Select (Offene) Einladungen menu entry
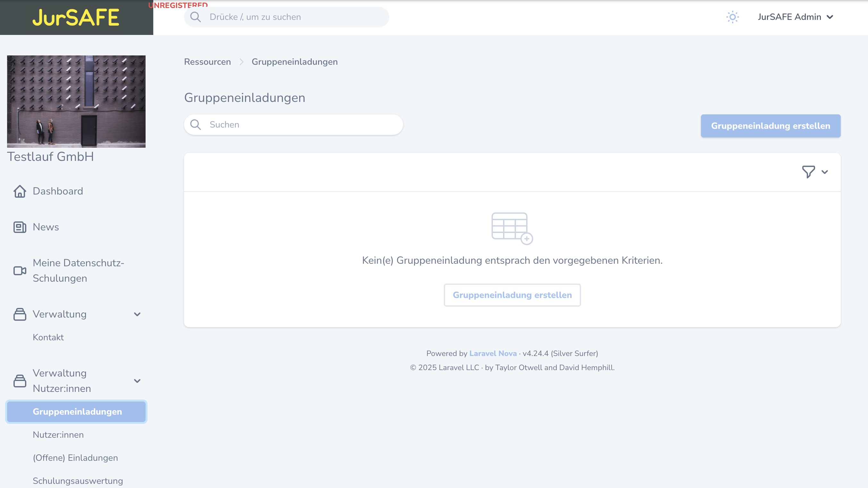Image resolution: width=868 pixels, height=488 pixels. [x=75, y=458]
